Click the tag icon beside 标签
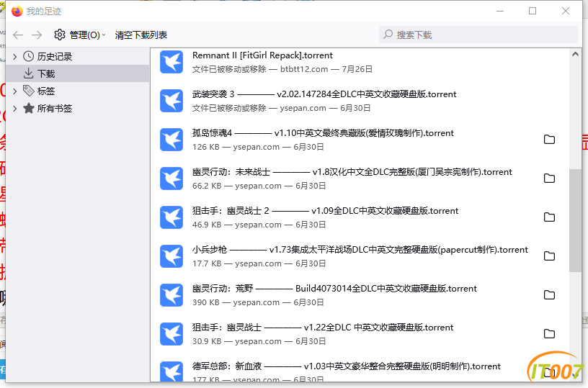Screen dimensions: 588x388 tap(29, 91)
